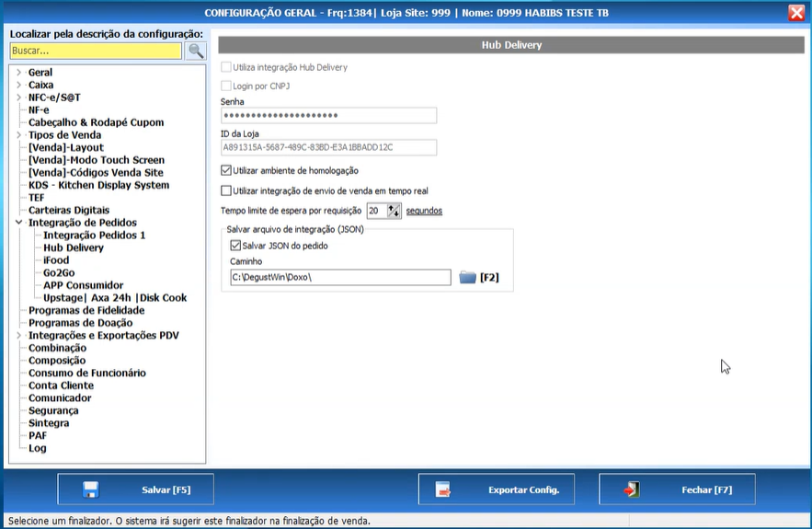
Task: Enable integração de envio de venda em tempo real
Action: [226, 190]
